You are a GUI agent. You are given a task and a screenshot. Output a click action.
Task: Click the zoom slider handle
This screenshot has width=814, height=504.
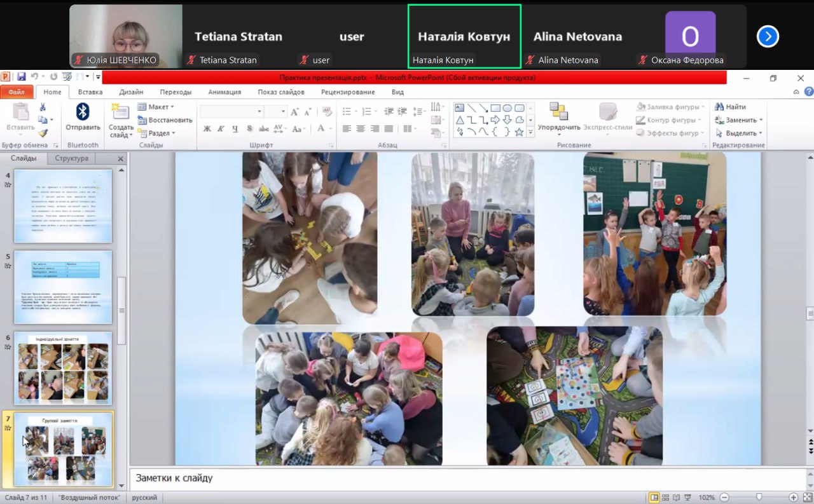(x=758, y=497)
